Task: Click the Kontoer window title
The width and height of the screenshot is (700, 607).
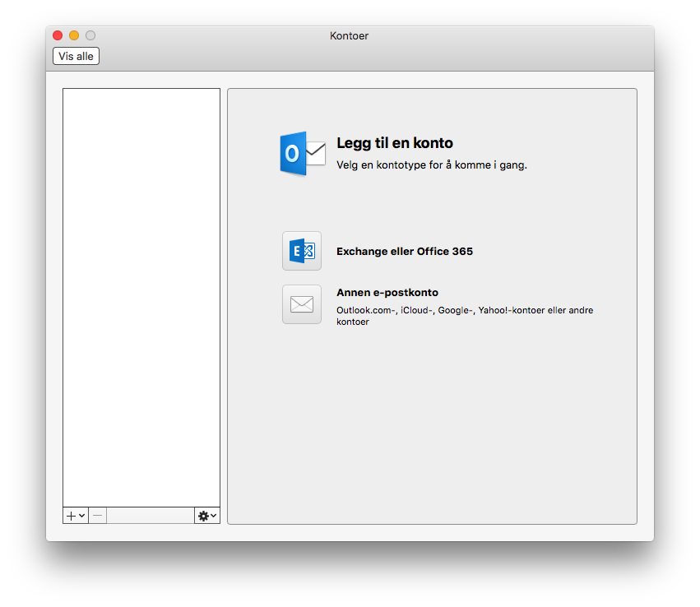Action: [349, 35]
